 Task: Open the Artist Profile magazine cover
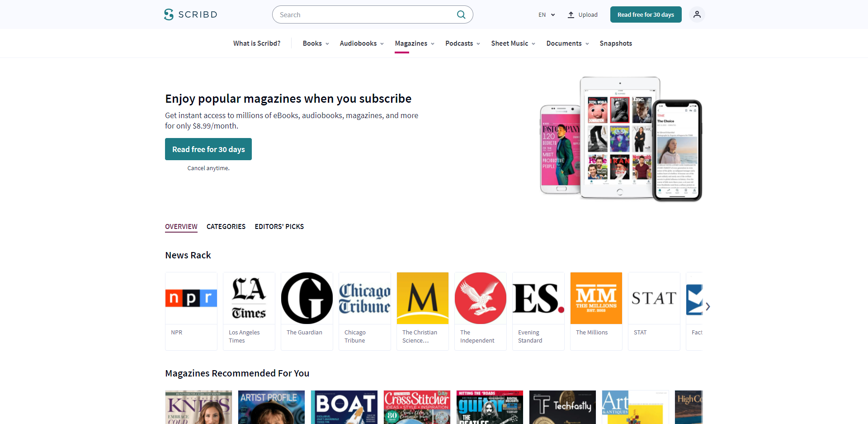click(271, 407)
